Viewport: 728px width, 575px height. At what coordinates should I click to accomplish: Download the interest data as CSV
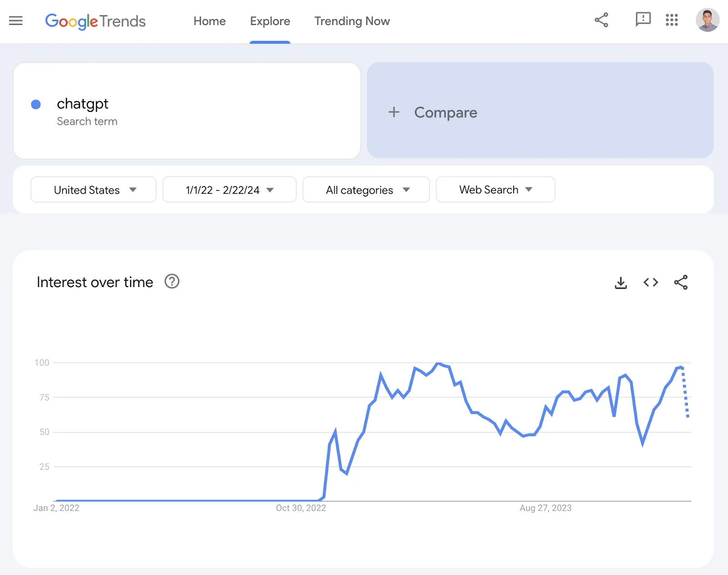pyautogui.click(x=621, y=282)
